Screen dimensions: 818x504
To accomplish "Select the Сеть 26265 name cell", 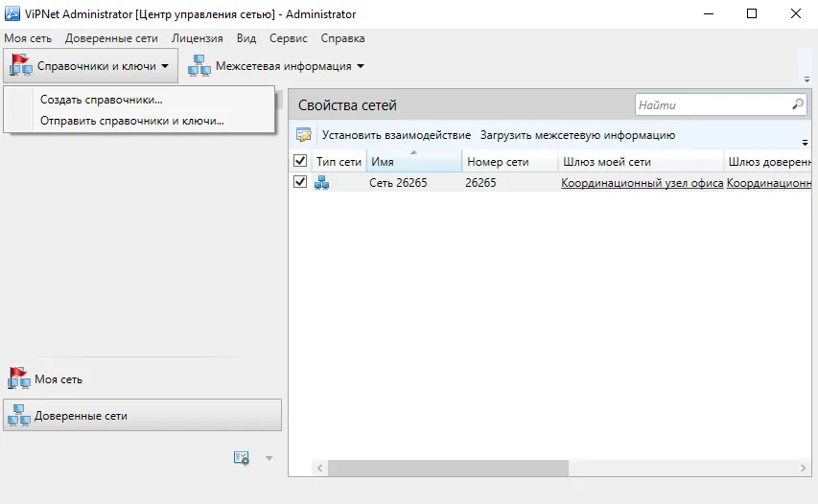I will pos(398,183).
